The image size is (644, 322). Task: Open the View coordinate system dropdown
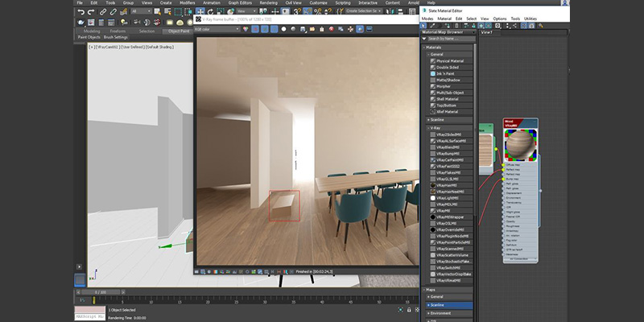coord(247,11)
